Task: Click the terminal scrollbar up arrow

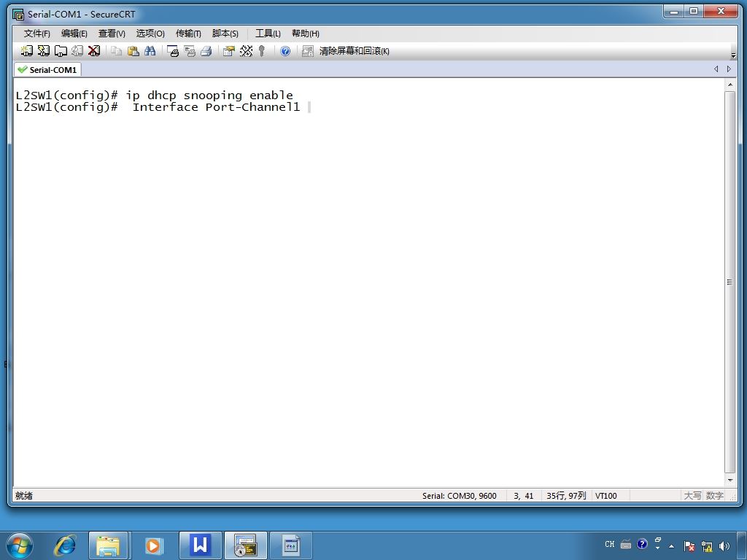Action: [x=729, y=85]
